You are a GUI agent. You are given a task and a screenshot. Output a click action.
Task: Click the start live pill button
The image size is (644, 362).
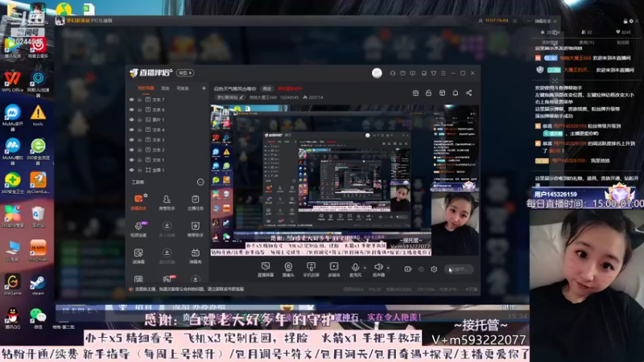(x=458, y=269)
